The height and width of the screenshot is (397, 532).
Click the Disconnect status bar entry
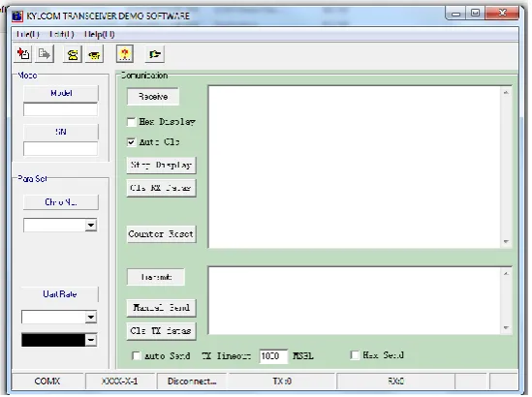pyautogui.click(x=192, y=382)
